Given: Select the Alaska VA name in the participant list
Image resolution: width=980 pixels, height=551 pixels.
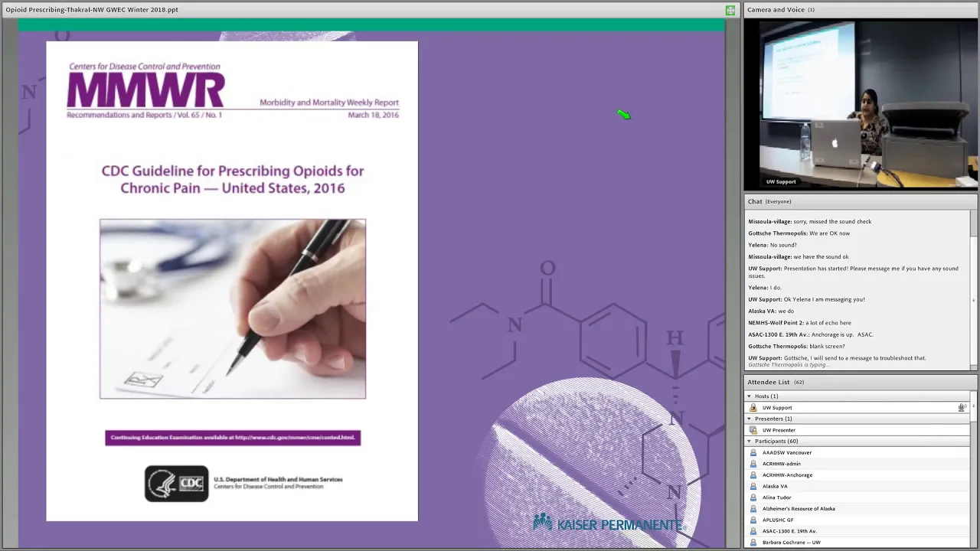Looking at the screenshot, I should pyautogui.click(x=775, y=486).
